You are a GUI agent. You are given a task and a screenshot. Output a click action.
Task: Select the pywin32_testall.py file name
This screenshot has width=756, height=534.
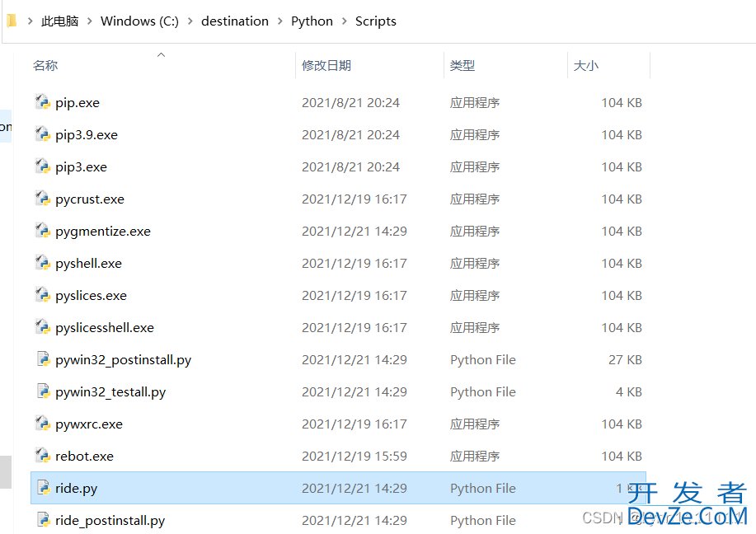(x=110, y=392)
